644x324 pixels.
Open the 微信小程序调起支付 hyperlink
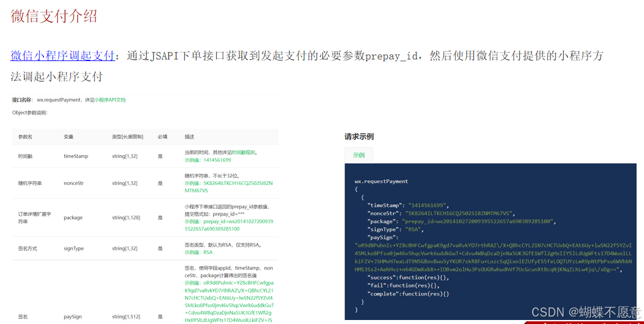(x=62, y=55)
